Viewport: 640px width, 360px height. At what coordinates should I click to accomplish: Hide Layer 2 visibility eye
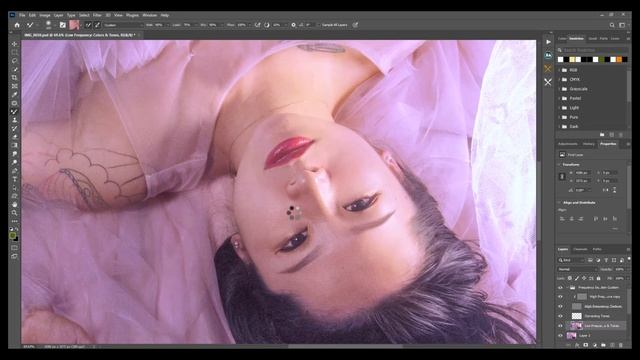tap(560, 336)
